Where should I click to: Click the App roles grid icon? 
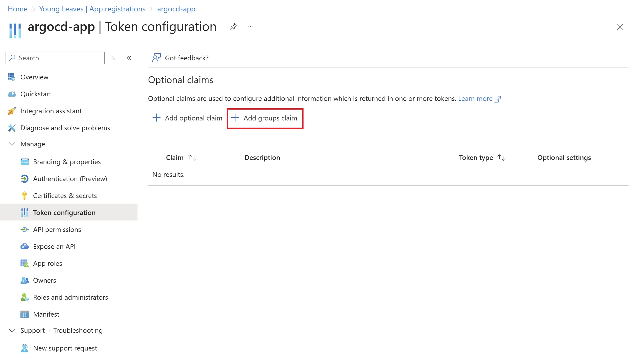[x=24, y=263]
